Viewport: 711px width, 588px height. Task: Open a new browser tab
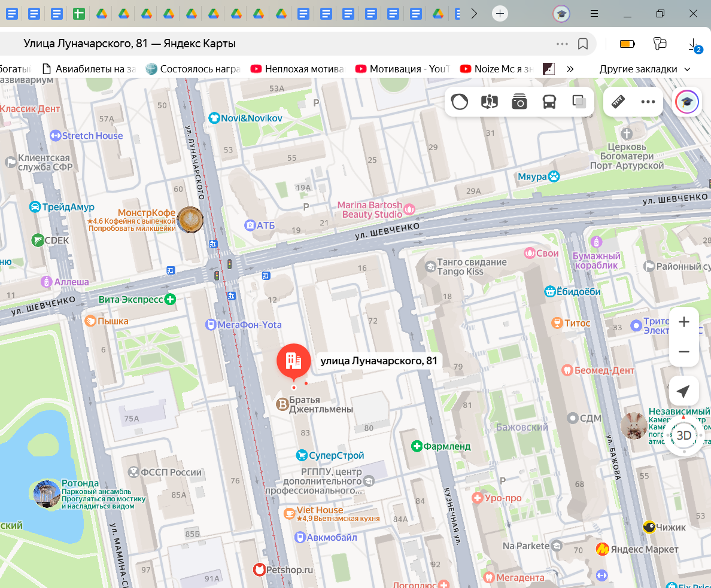500,14
